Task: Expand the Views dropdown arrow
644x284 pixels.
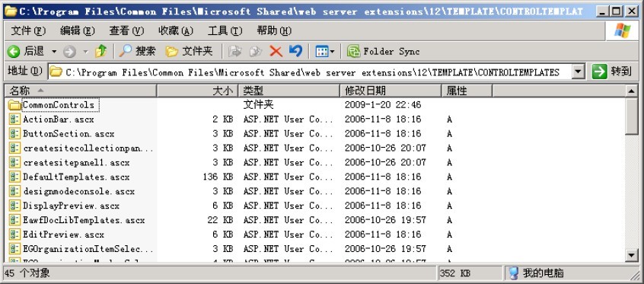Action: pos(332,51)
